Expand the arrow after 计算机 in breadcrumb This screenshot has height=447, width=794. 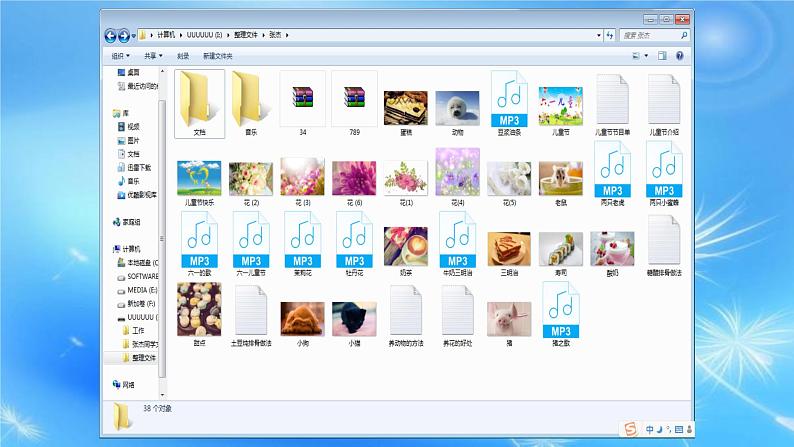click(180, 35)
